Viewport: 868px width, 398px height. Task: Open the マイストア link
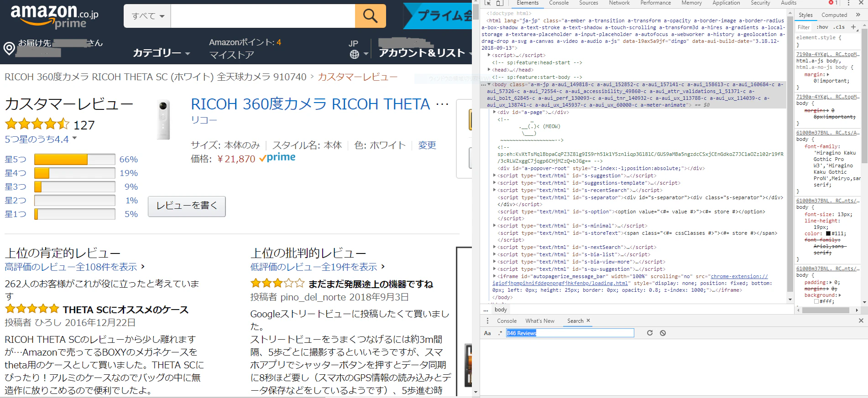pos(231,55)
